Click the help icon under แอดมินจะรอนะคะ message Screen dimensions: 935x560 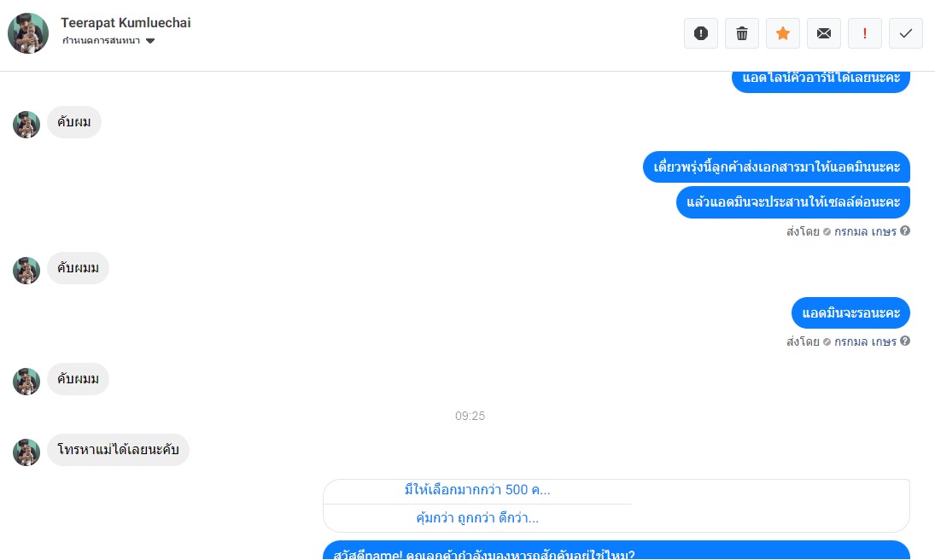click(x=905, y=341)
